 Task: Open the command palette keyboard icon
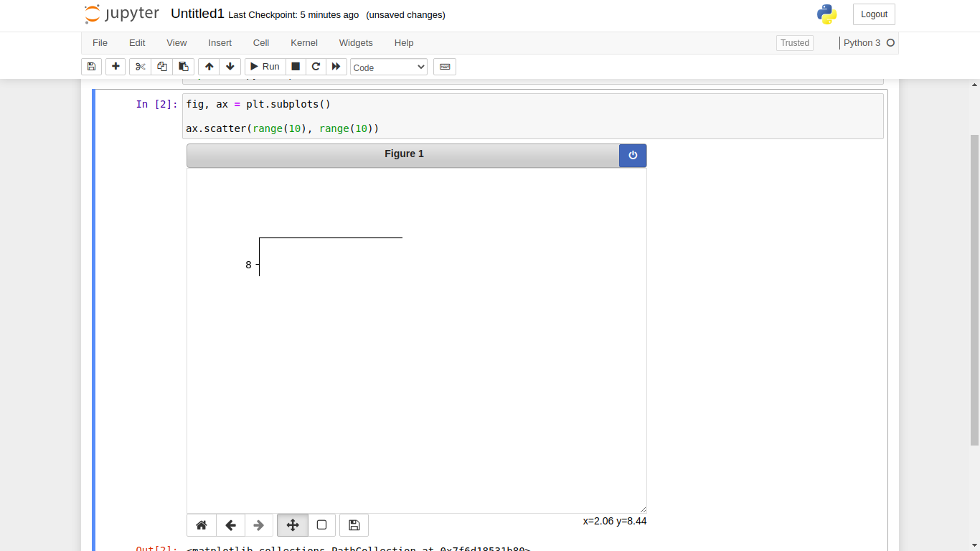click(x=445, y=67)
